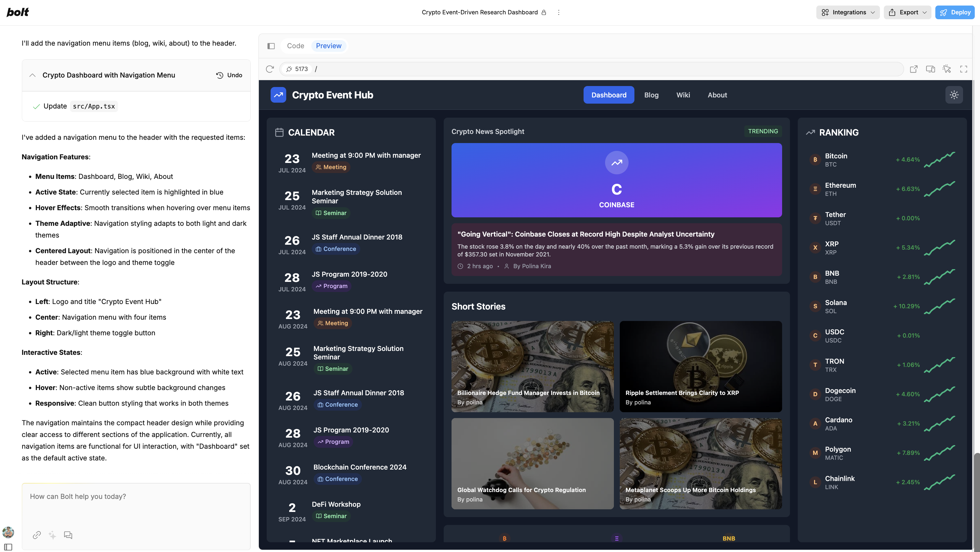The image size is (980, 552).
Task: Click the Tether coin icon in ranking
Action: click(815, 218)
